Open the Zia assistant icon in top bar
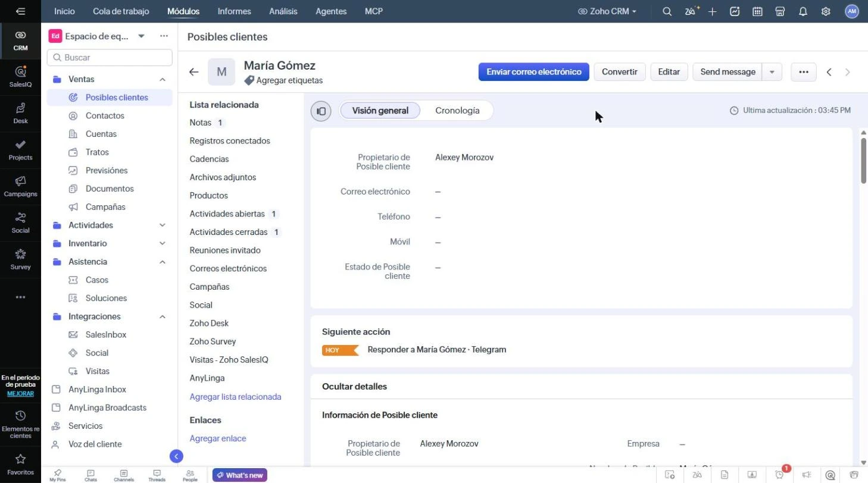 (692, 11)
